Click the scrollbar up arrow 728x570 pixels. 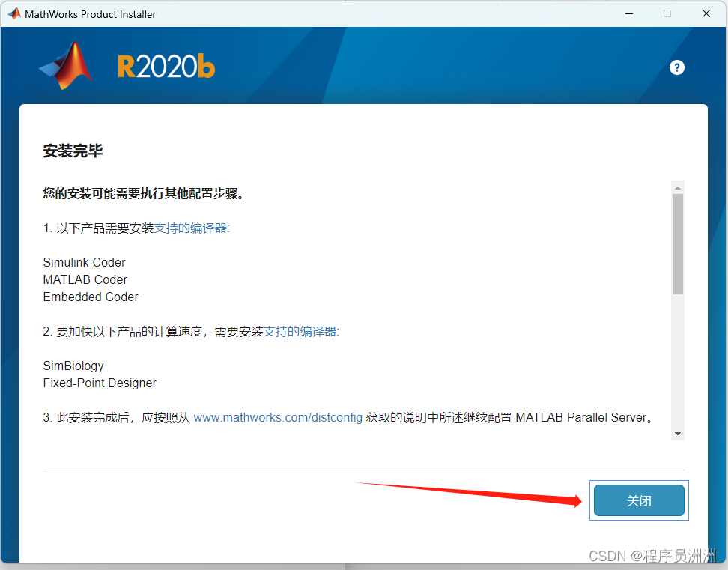point(678,188)
